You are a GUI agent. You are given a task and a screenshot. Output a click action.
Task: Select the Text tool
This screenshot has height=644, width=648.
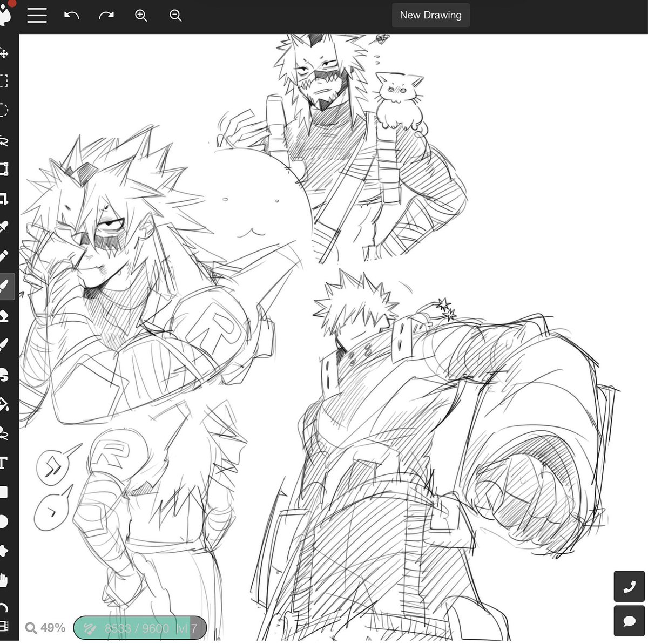point(4,462)
